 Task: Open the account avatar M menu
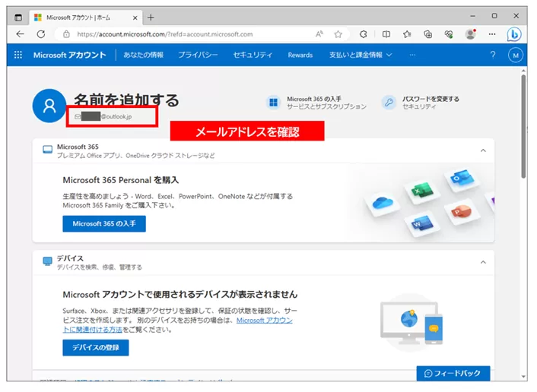[x=515, y=55]
